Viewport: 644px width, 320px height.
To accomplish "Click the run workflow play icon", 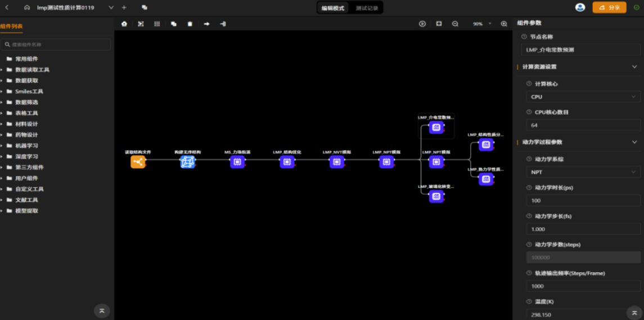I will [422, 24].
